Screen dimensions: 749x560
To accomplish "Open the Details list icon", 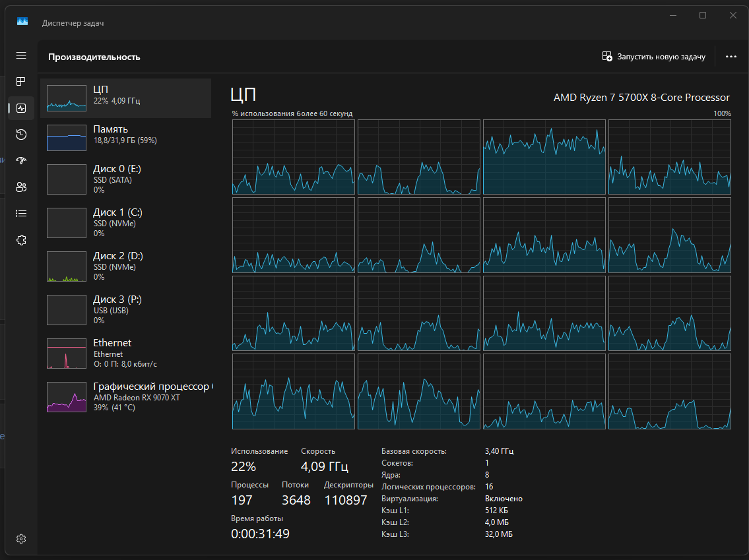I will tap(21, 214).
